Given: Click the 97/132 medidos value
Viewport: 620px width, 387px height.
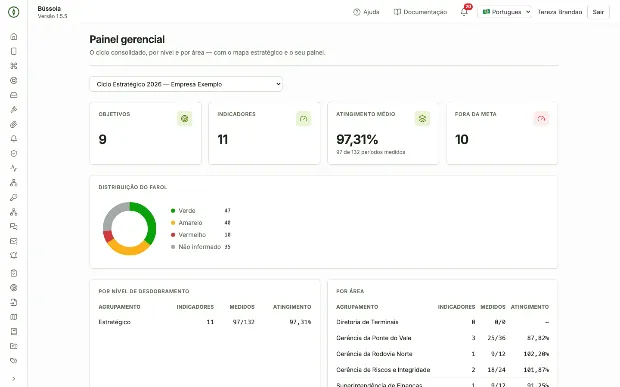Looking at the screenshot, I should pyautogui.click(x=244, y=322).
